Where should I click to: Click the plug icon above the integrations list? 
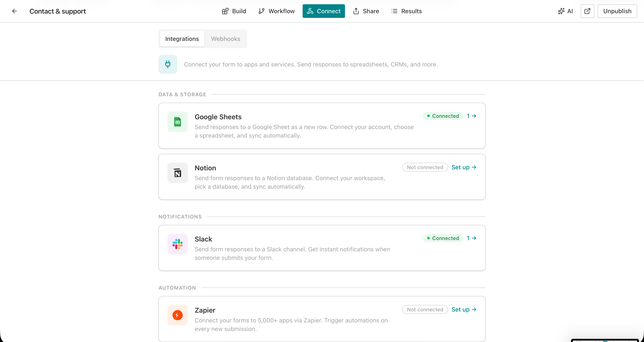coord(168,64)
